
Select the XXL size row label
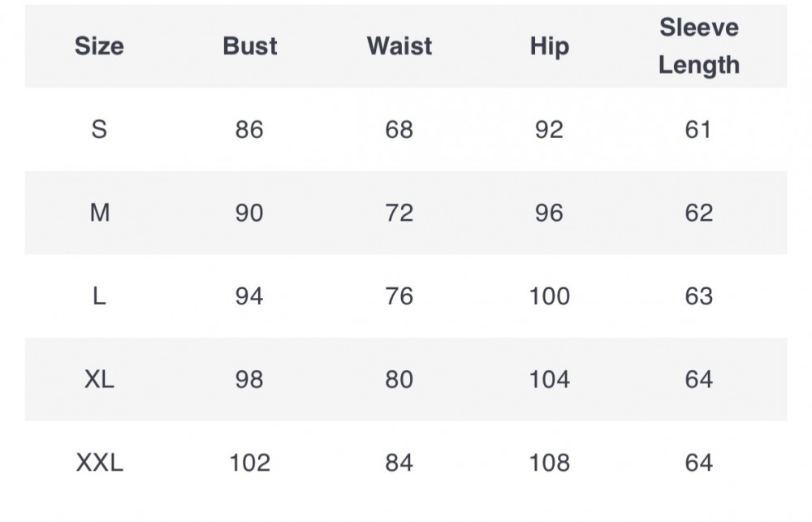coord(99,463)
